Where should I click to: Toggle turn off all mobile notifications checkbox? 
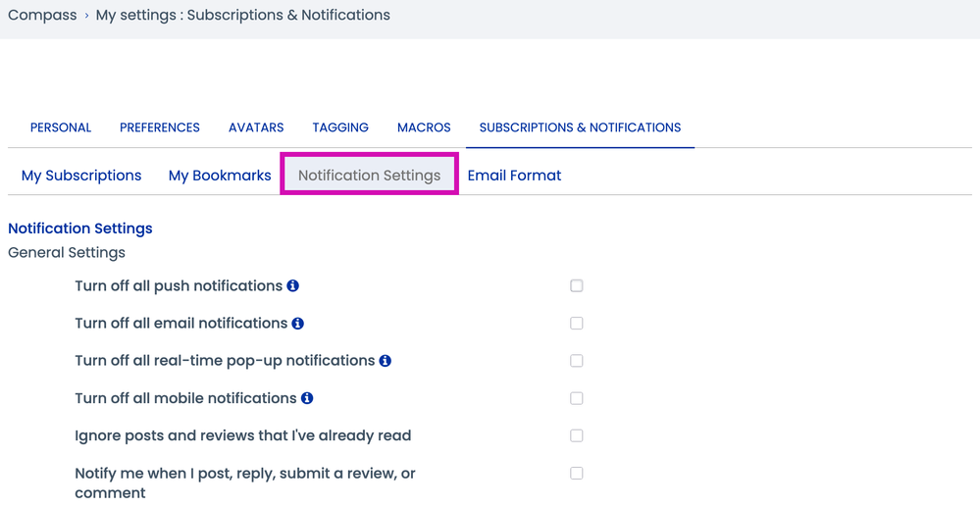click(x=577, y=398)
